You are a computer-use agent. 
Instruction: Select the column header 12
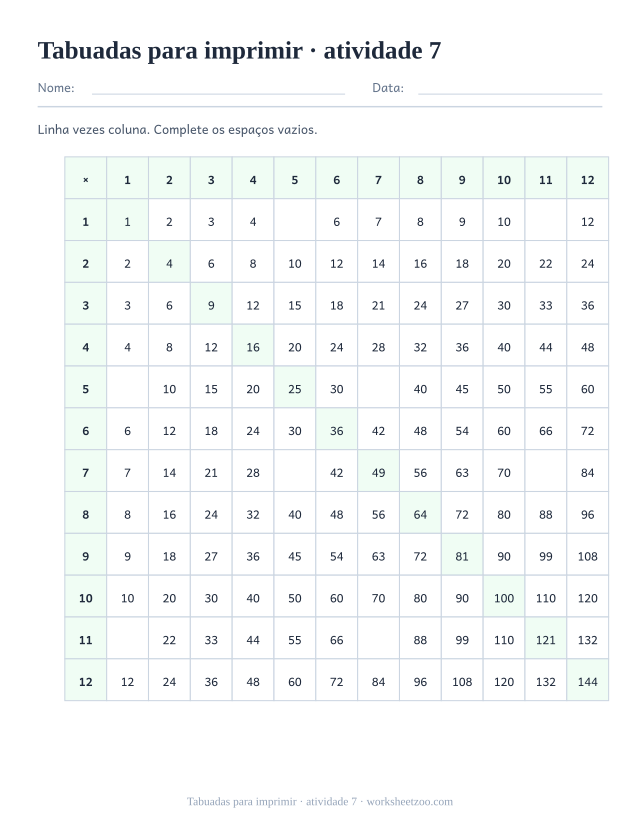[x=588, y=178]
